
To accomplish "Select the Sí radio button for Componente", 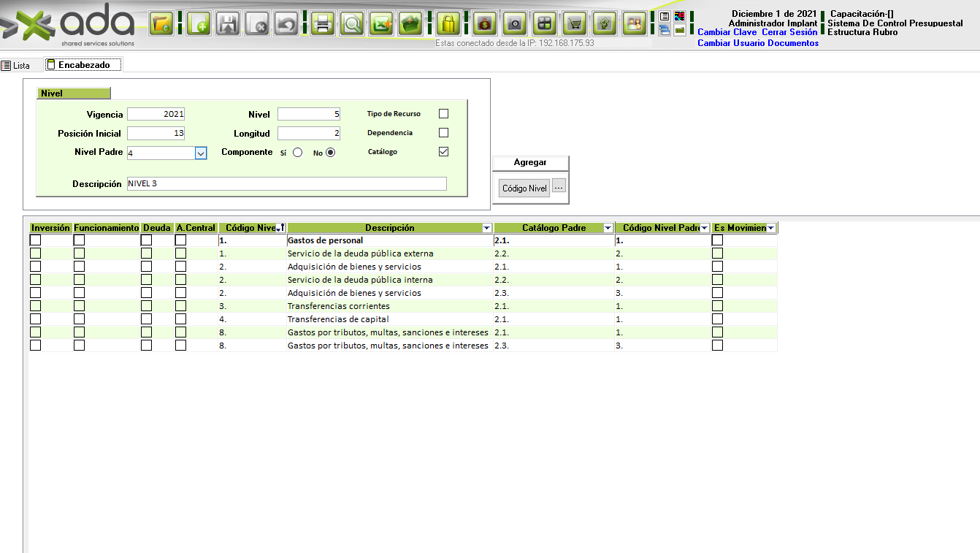I will [297, 153].
